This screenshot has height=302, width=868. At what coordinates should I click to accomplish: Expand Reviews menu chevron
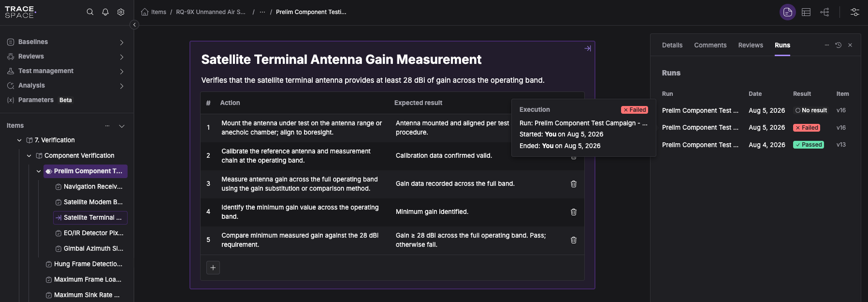tap(122, 57)
